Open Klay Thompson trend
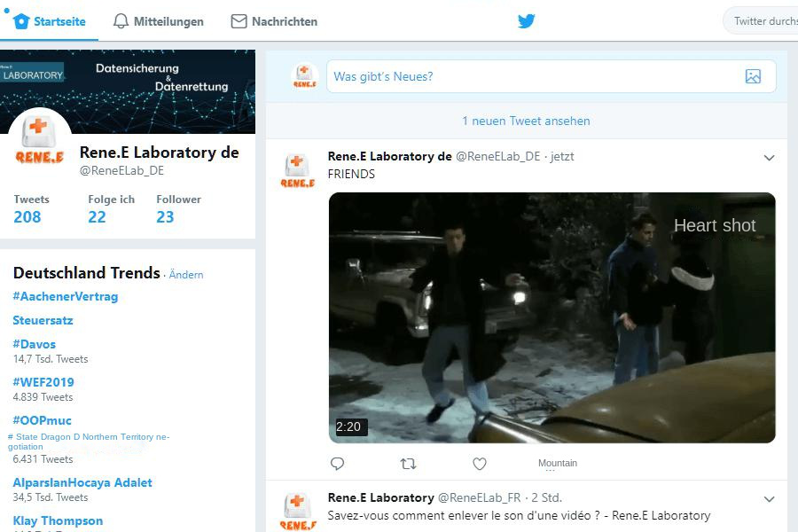 point(58,520)
